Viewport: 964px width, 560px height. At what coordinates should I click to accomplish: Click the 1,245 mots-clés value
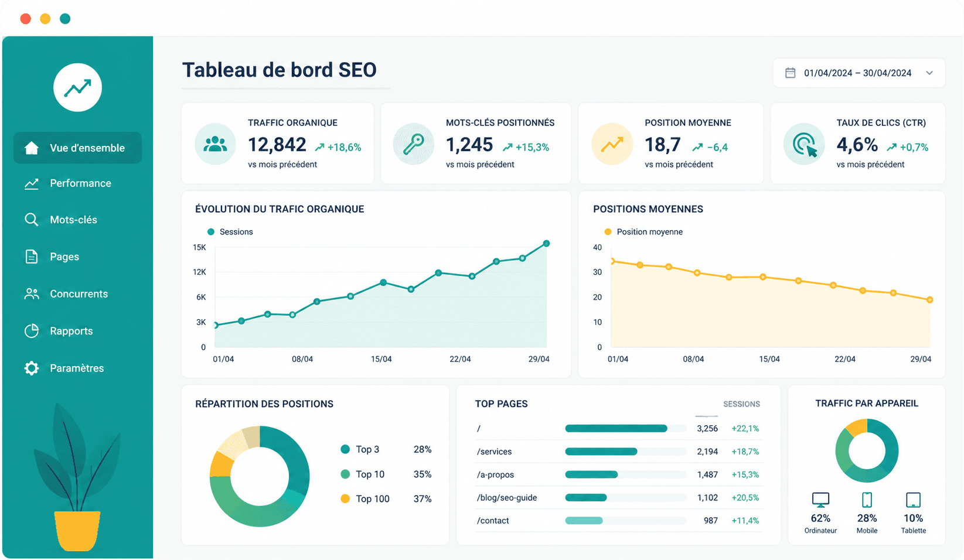tap(469, 145)
